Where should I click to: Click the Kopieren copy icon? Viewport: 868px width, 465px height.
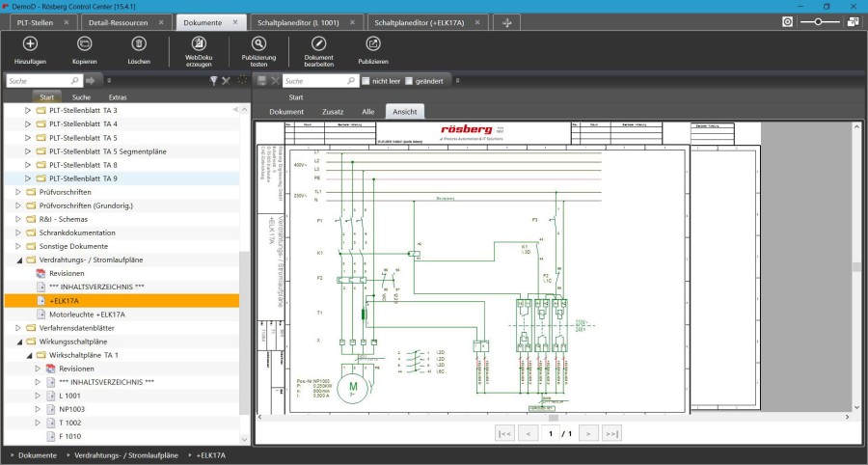(84, 43)
